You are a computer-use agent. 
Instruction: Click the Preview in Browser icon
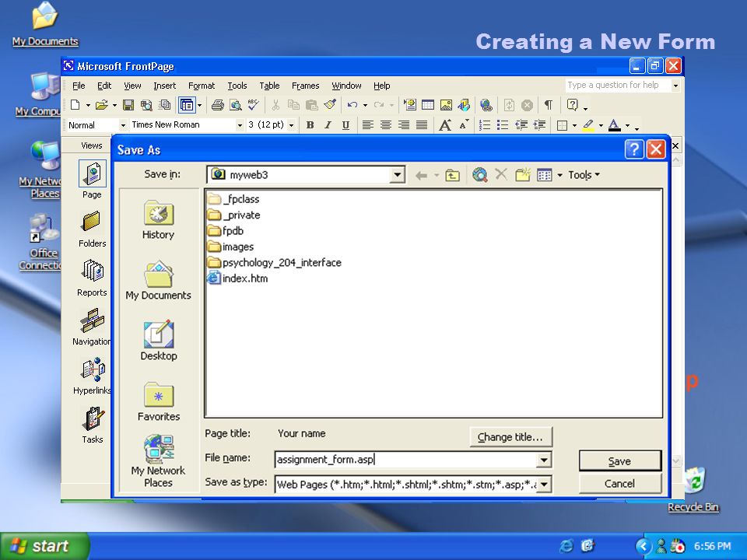[235, 105]
